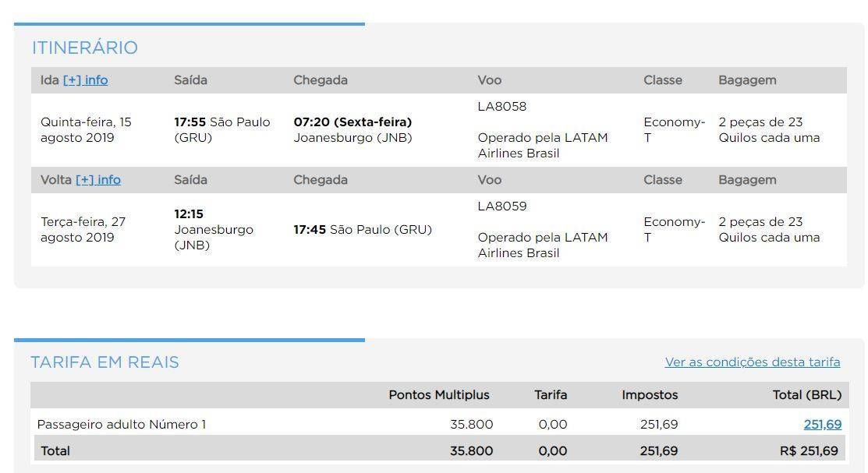Click the R$ 251,69 grand total
The image size is (868, 473).
tap(809, 451)
